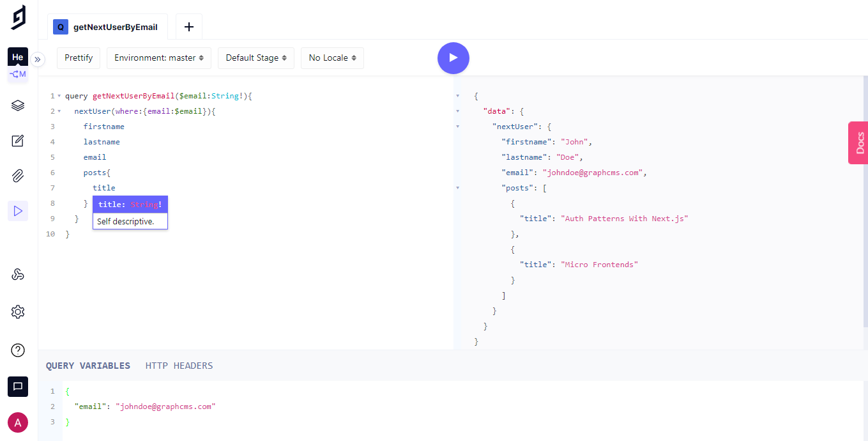This screenshot has height=441, width=868.
Task: Run the query with the play button
Action: pos(453,58)
